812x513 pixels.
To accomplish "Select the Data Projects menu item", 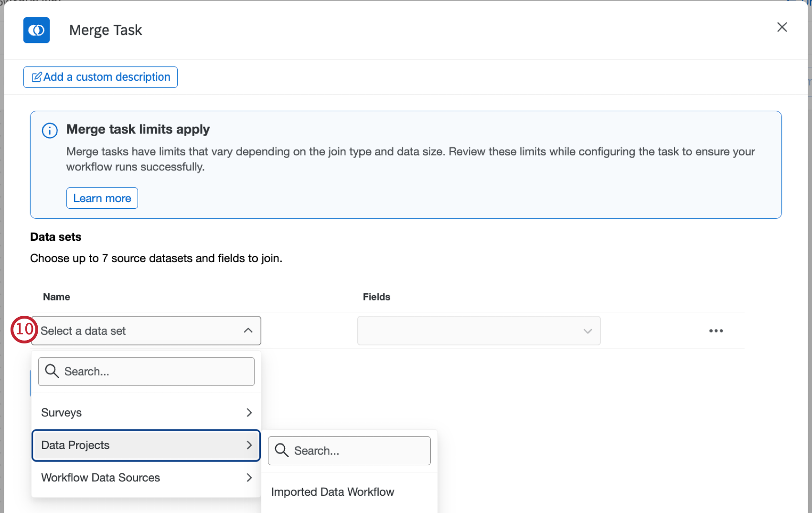I will pyautogui.click(x=146, y=445).
